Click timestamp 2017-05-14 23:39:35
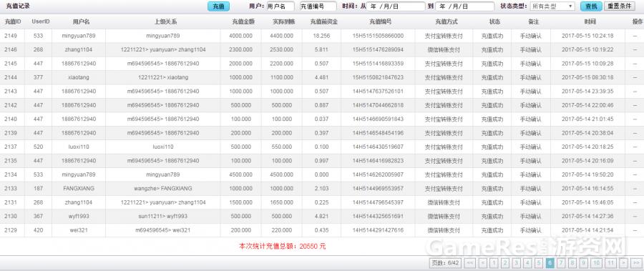The height and width of the screenshot is (271, 644). pyautogui.click(x=587, y=91)
